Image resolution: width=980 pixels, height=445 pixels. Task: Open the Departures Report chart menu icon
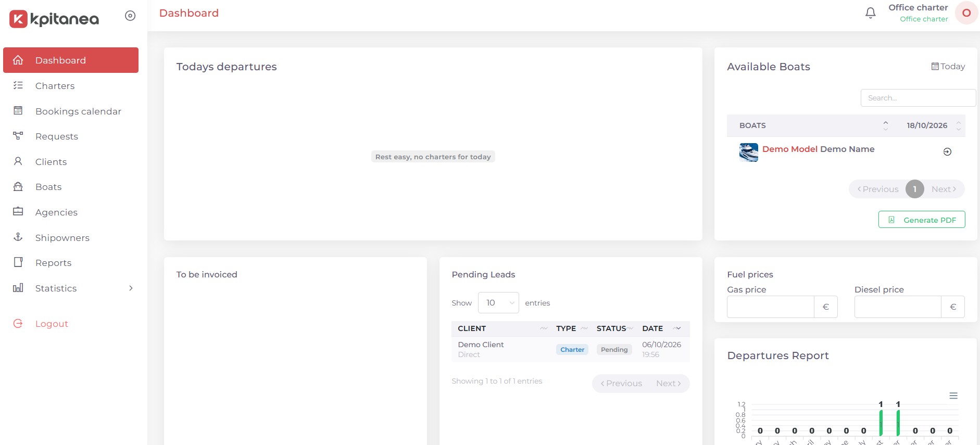coord(953,396)
